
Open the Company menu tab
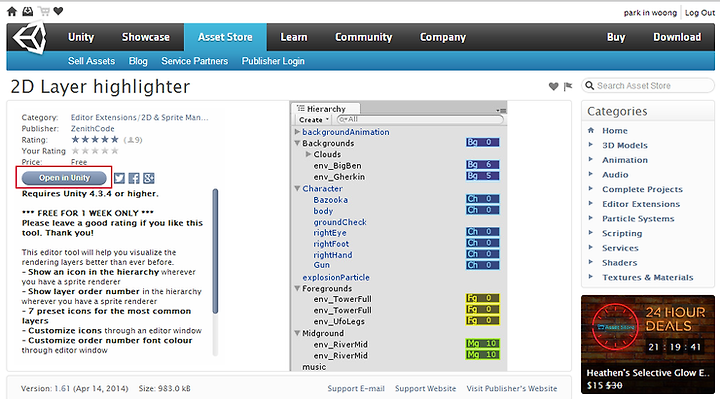coord(443,37)
